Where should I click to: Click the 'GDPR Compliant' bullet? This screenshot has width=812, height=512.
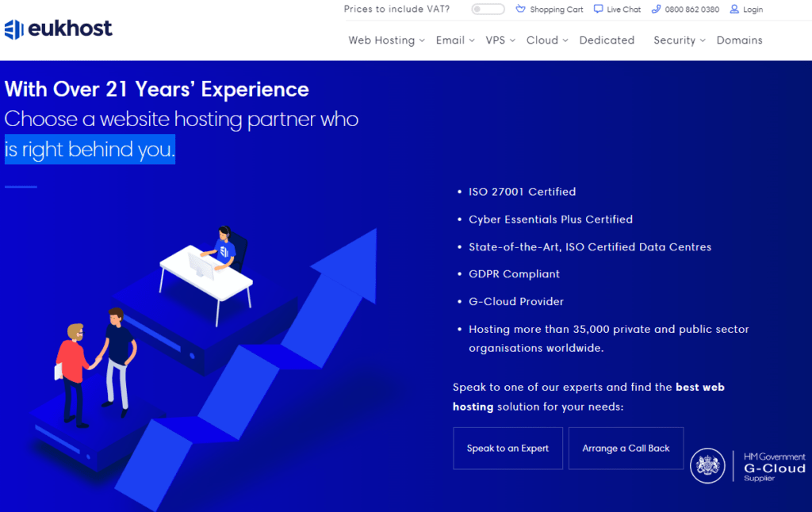[x=514, y=274]
